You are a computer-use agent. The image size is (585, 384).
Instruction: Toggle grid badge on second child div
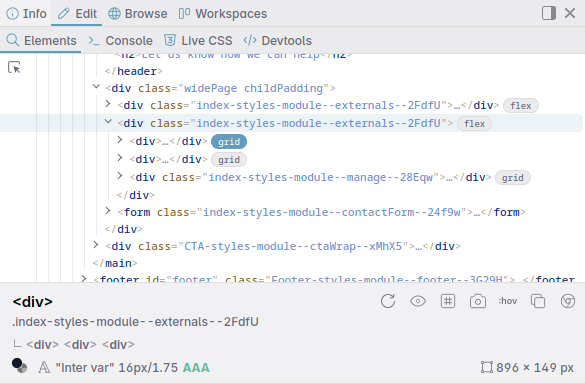229,159
